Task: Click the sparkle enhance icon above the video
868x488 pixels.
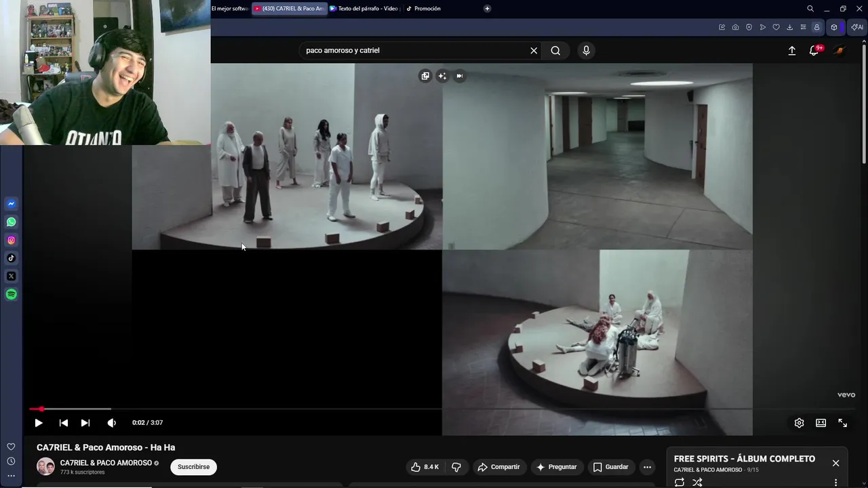Action: pyautogui.click(x=442, y=76)
